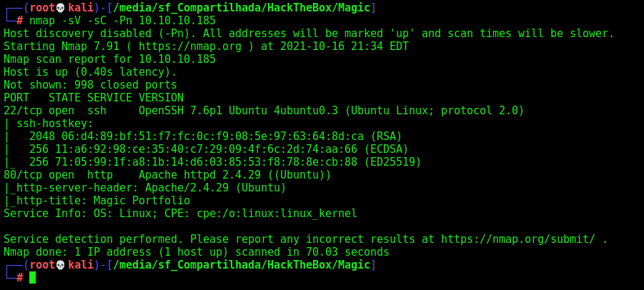Click the ED25519 hostkey fingerprint line
Image resolution: width=644 pixels, height=290 pixels.
pyautogui.click(x=212, y=162)
